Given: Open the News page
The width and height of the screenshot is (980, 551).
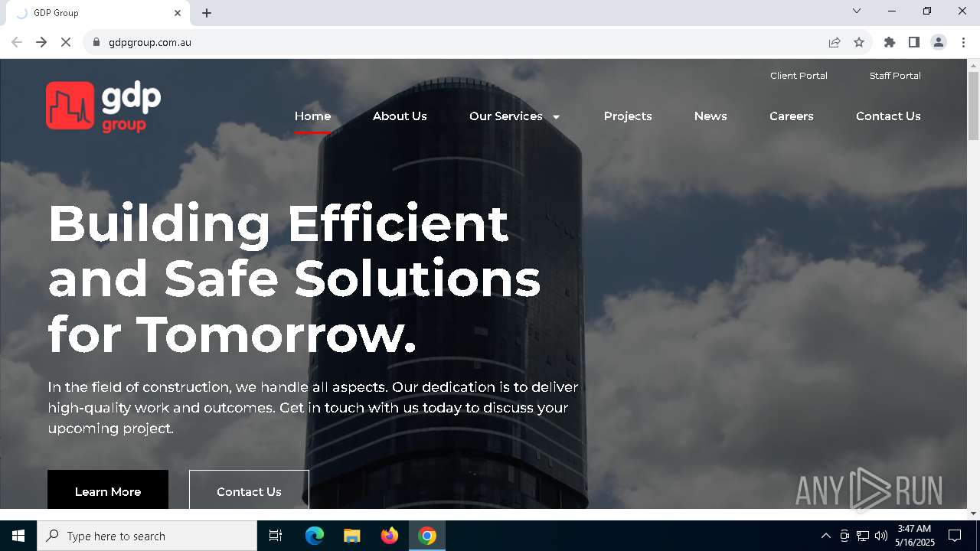Looking at the screenshot, I should (x=710, y=116).
